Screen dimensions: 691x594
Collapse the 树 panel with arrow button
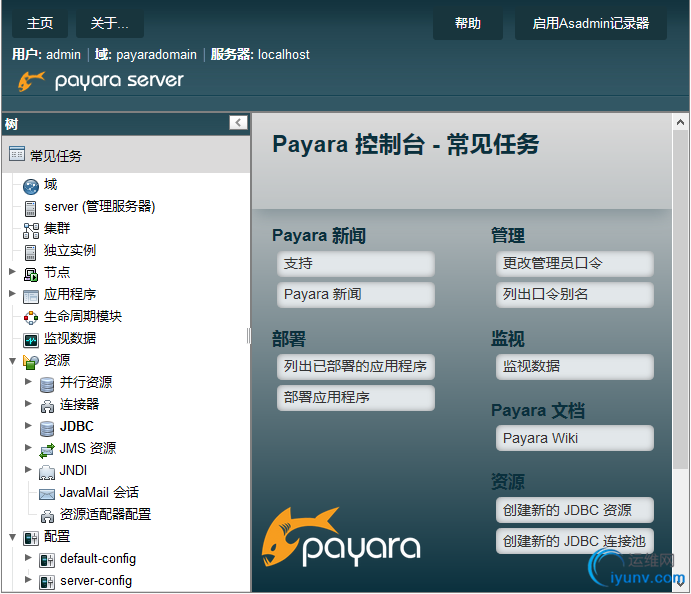click(238, 123)
